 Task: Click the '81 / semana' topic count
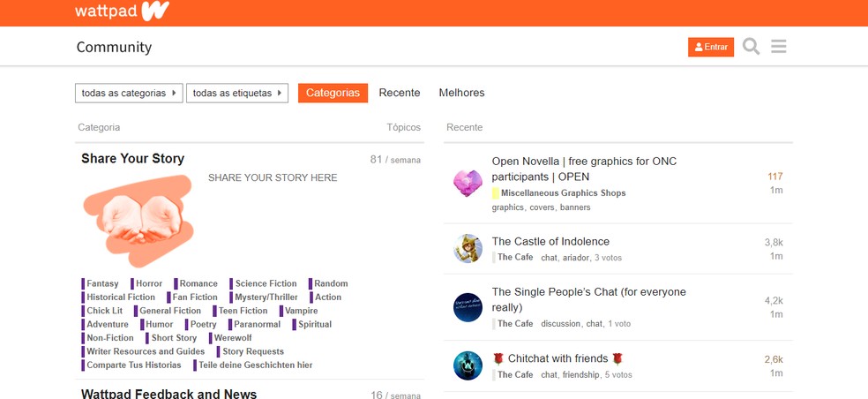click(395, 160)
